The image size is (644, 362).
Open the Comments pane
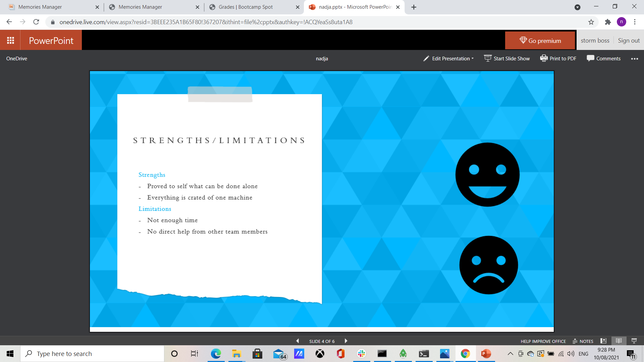(x=603, y=58)
